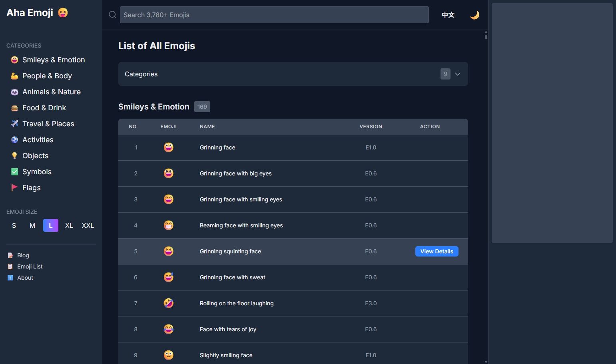Image resolution: width=616 pixels, height=364 pixels.
Task: Click the Smileys & Emotion sidebar icon
Action: coord(14,60)
